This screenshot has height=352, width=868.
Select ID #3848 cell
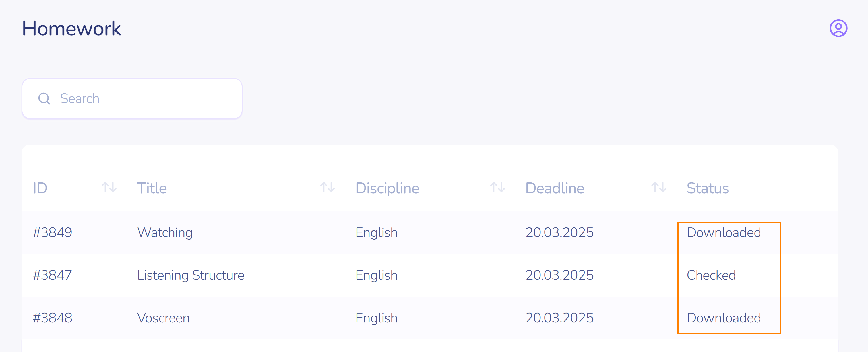(53, 318)
